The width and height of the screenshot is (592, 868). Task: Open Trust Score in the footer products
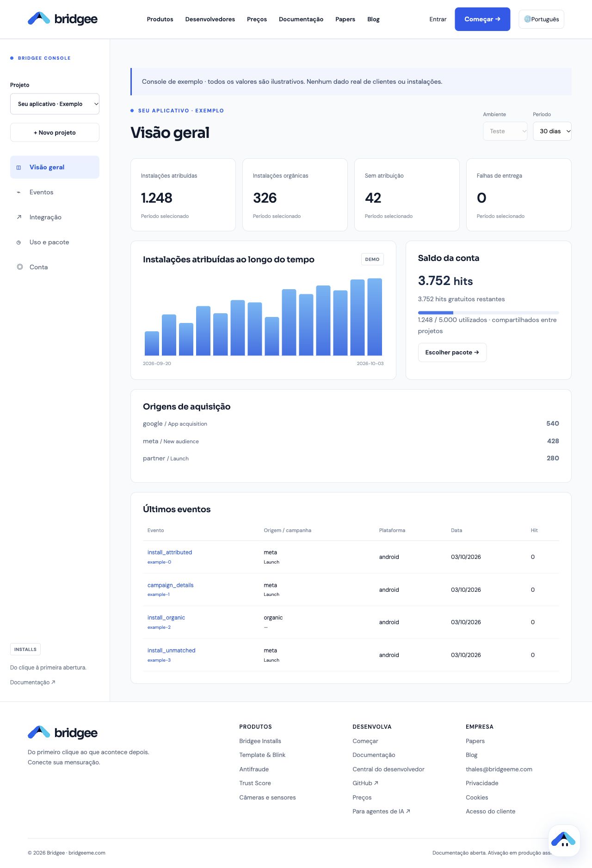tap(255, 783)
